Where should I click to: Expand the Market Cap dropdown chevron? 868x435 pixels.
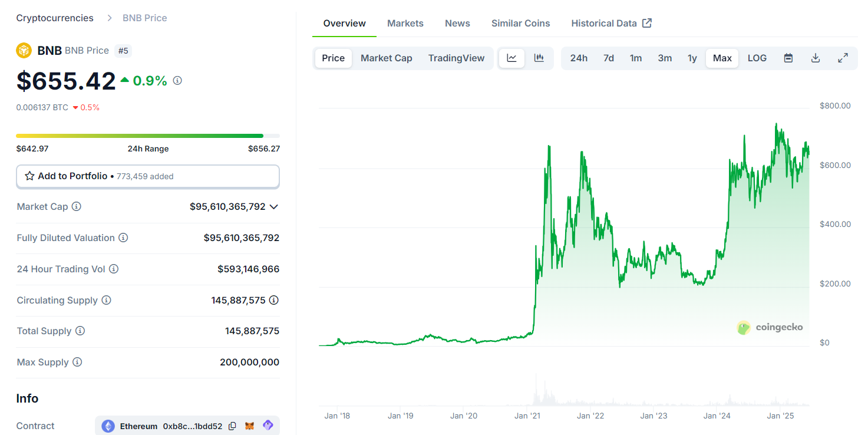coord(273,207)
